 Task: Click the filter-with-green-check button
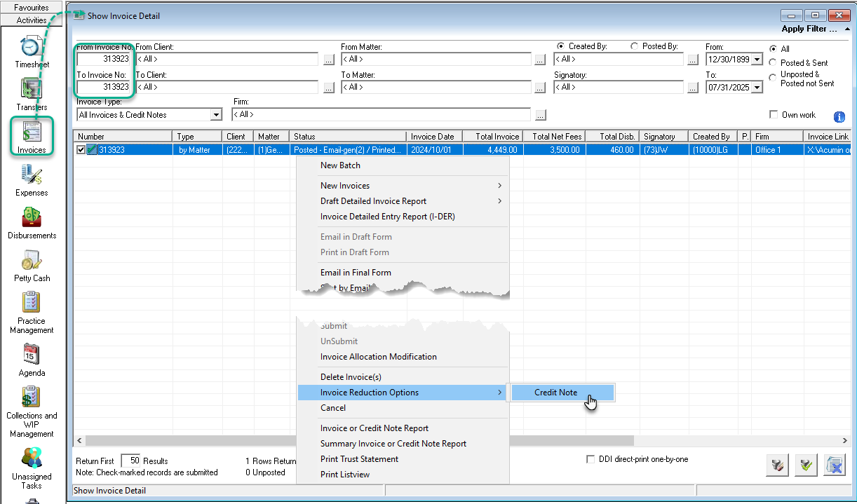click(x=806, y=465)
